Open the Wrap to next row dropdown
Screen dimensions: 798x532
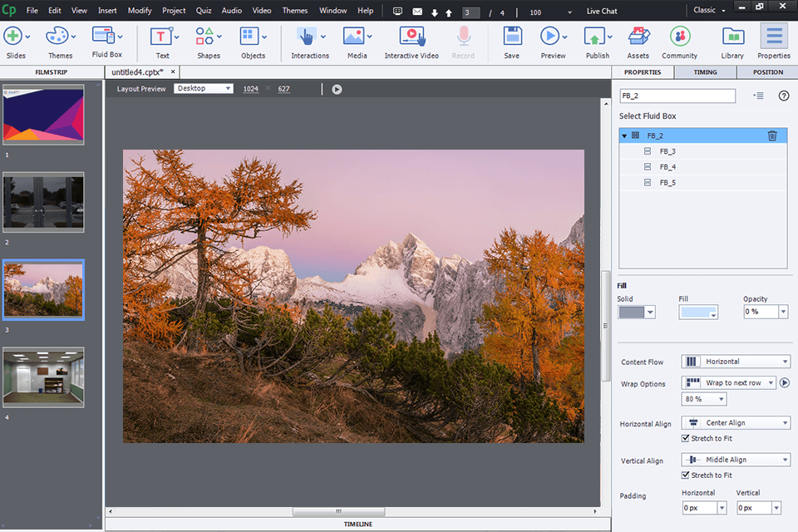[x=728, y=383]
